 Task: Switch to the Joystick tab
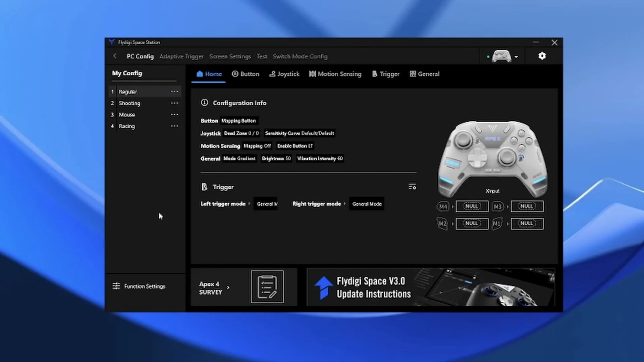tap(284, 74)
